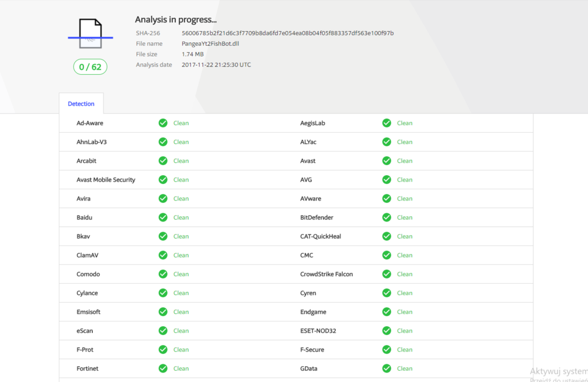Click the file name PangeaYt2FishBot.dll
This screenshot has height=382, width=588.
(x=211, y=43)
